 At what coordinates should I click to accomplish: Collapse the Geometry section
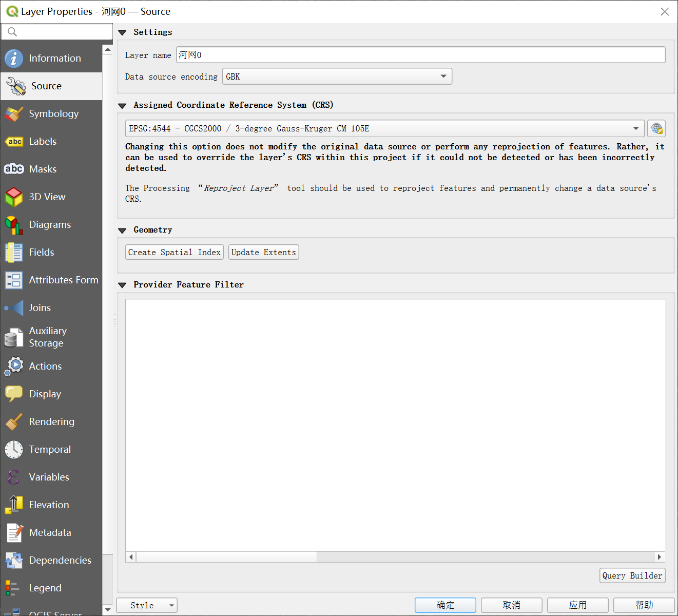(122, 230)
